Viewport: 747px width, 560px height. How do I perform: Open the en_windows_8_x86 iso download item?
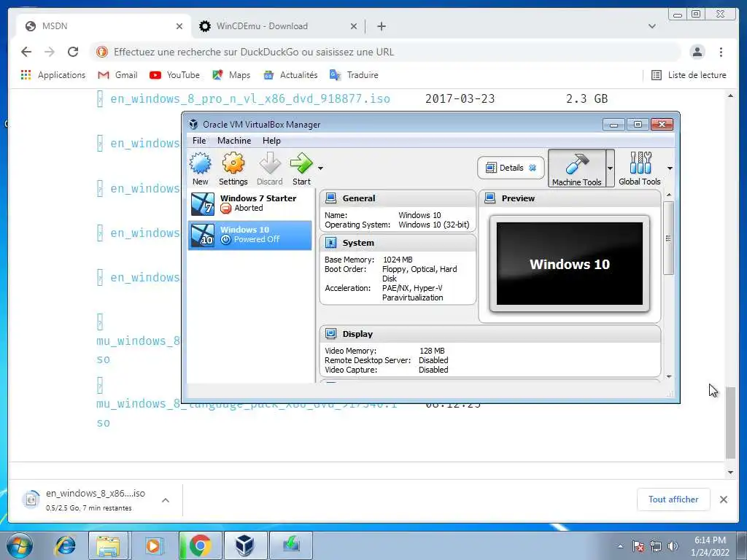[86, 500]
